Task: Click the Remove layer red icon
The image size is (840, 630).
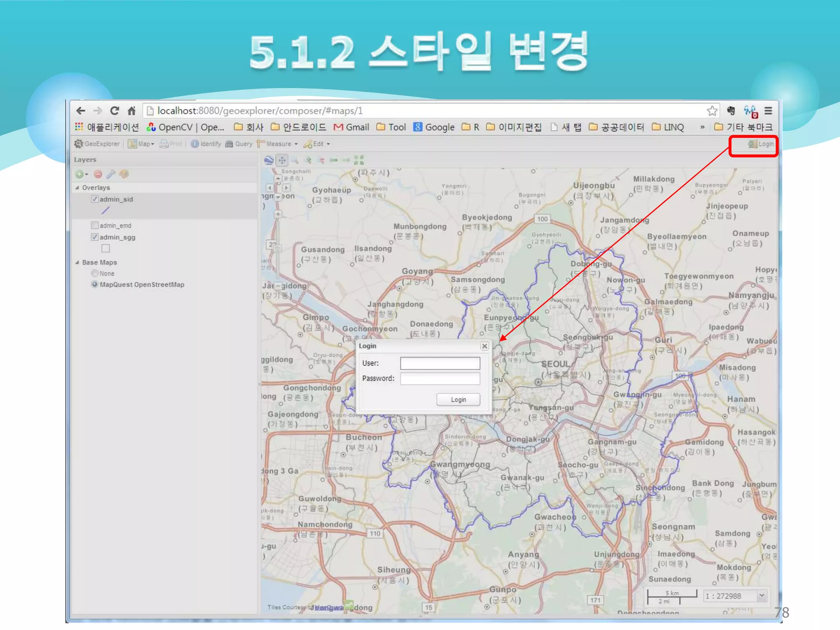Action: (x=98, y=174)
